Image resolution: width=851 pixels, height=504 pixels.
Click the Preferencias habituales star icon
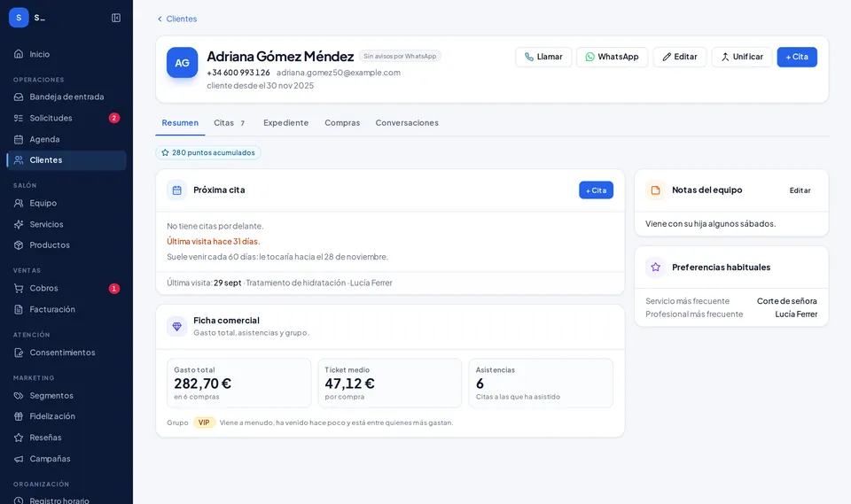coord(655,268)
